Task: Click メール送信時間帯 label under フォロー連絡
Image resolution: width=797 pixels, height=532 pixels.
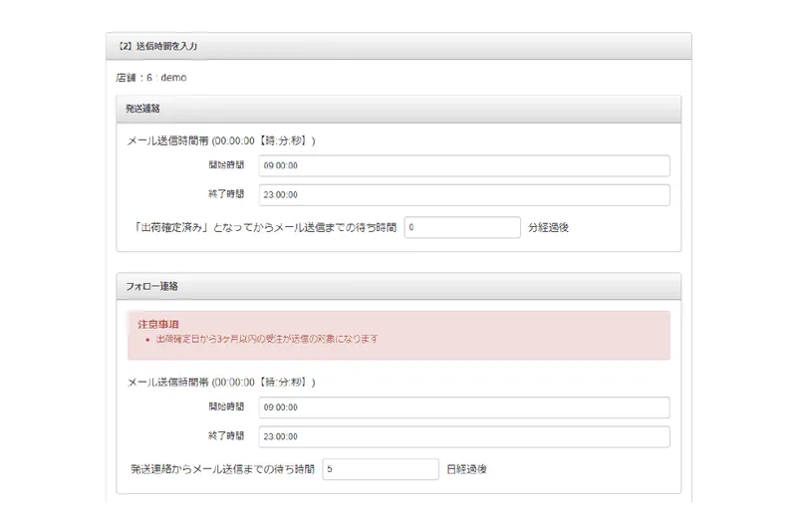Action: tap(221, 383)
